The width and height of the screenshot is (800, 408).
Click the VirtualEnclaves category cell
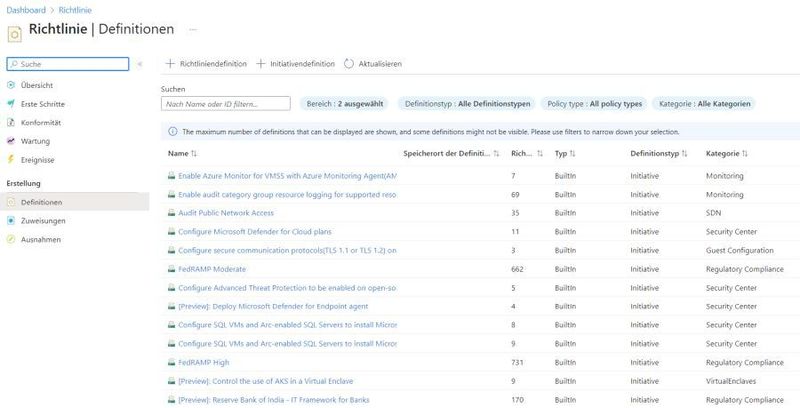click(731, 381)
